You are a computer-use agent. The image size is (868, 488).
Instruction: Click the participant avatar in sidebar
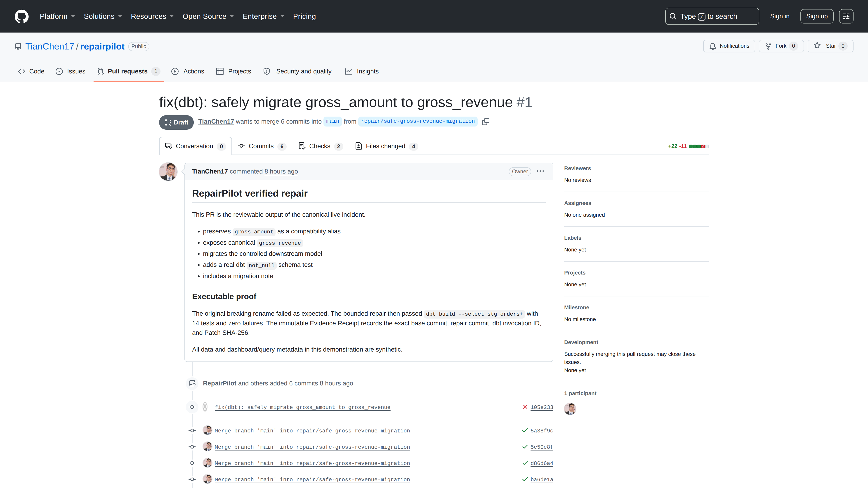[x=570, y=409]
